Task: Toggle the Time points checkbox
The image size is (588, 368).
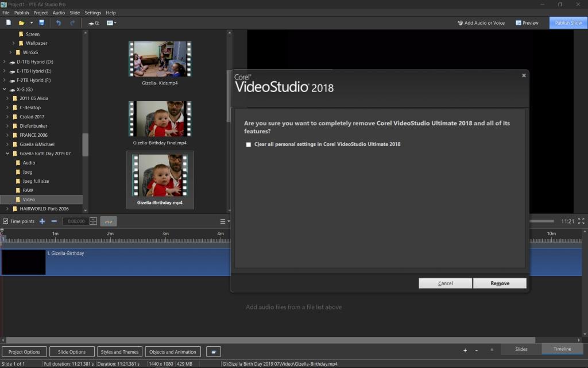Action: coord(6,221)
